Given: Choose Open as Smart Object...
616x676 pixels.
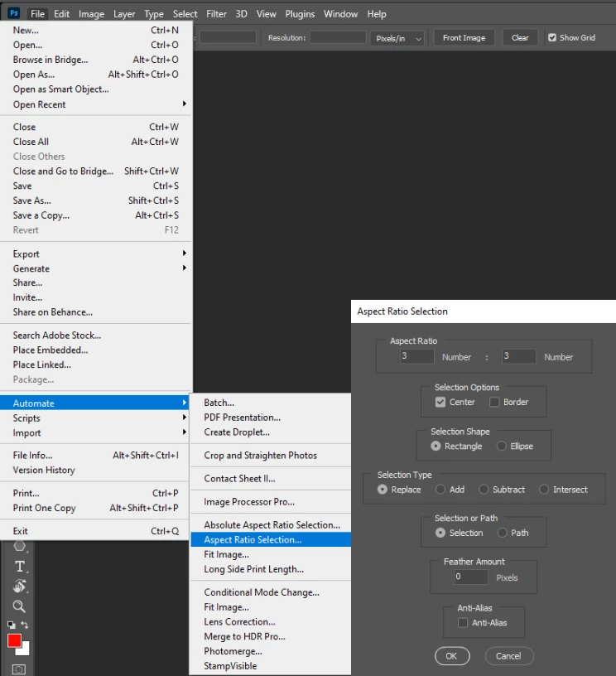Looking at the screenshot, I should click(95, 89).
